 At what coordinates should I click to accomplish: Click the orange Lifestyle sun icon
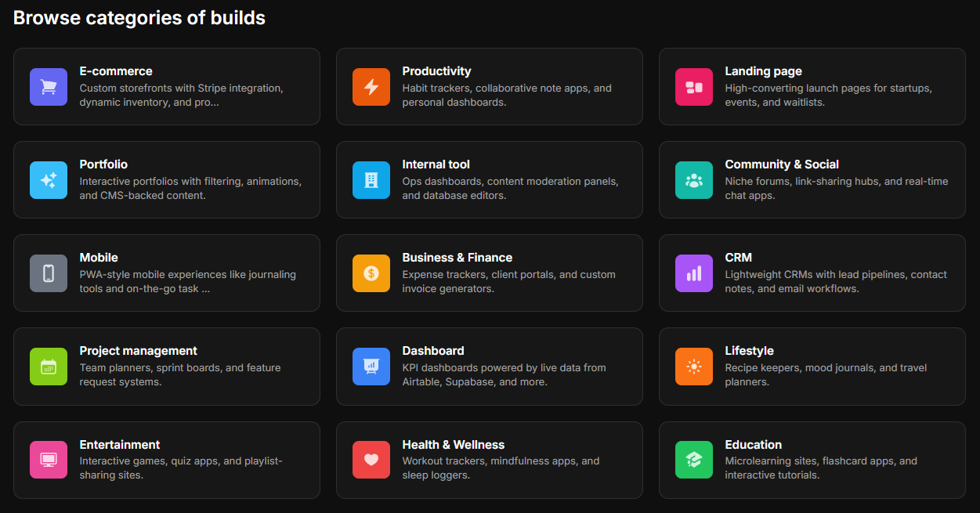tap(694, 367)
